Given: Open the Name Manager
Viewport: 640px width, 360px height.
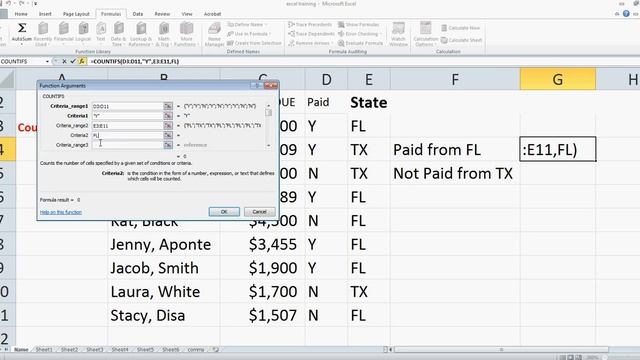Looking at the screenshot, I should coord(214,34).
